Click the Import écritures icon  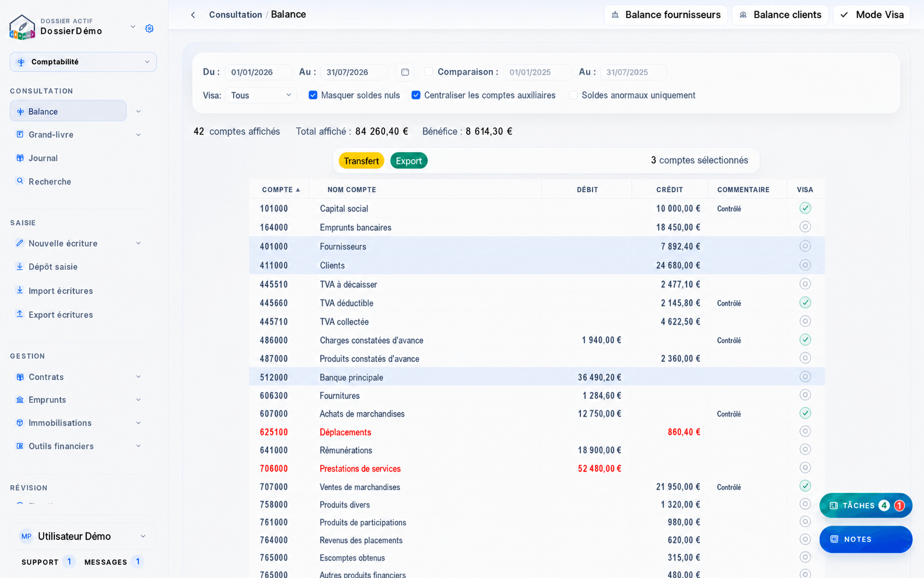click(20, 290)
